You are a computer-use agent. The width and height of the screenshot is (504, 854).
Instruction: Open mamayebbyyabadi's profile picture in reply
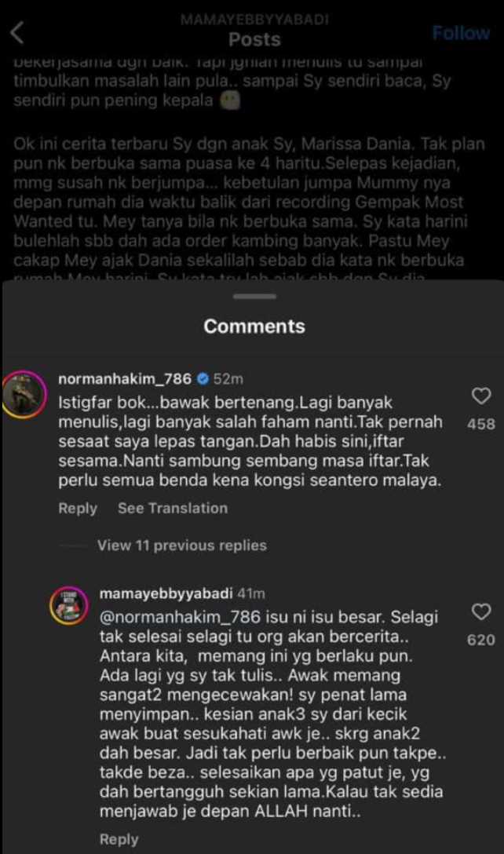(69, 606)
